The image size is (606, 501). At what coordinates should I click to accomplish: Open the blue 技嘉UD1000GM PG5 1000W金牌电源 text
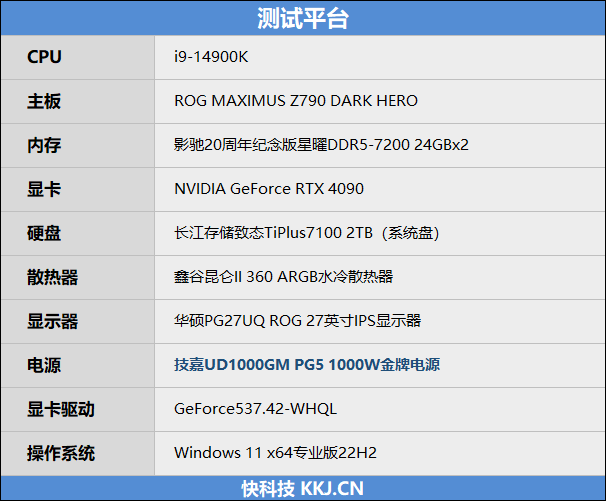click(307, 365)
